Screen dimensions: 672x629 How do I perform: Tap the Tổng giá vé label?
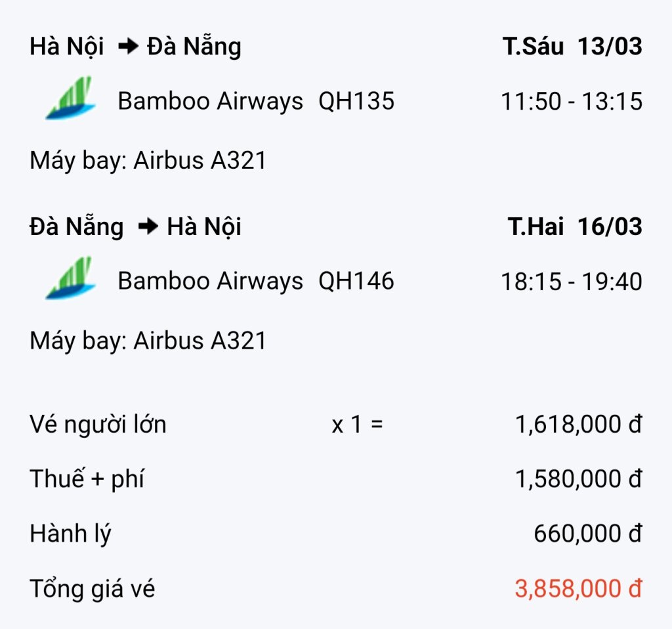[92, 589]
